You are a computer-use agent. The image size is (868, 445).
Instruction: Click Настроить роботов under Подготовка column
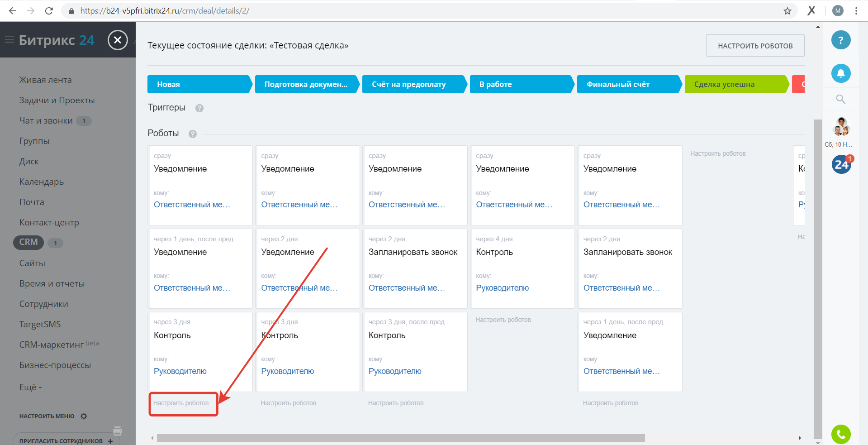pyautogui.click(x=288, y=403)
